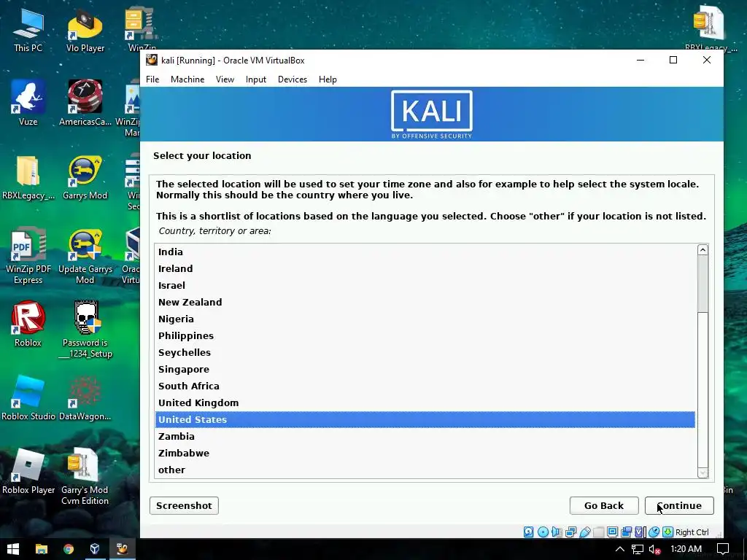
Task: Select the Update Garrys Mod shortcut
Action: pyautogui.click(x=85, y=256)
